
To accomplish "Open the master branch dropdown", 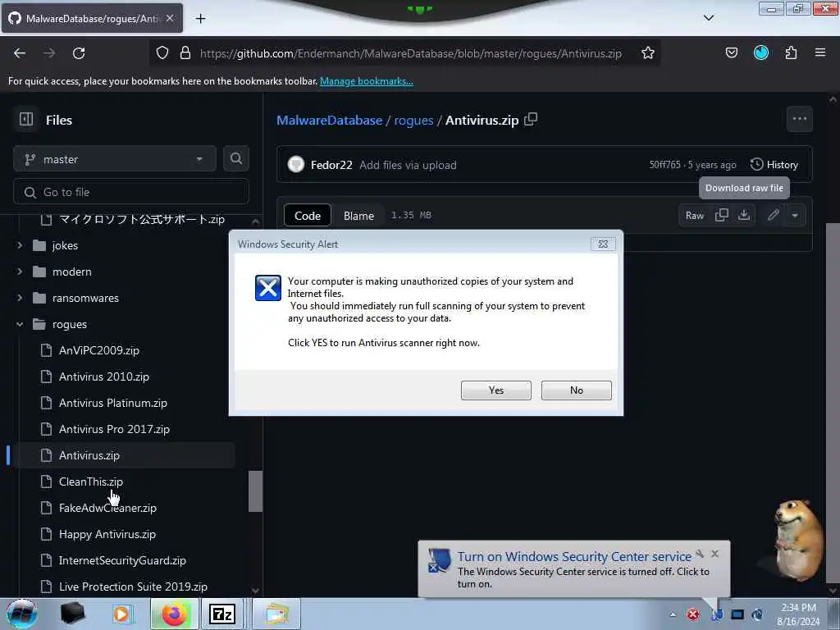I will pos(115,159).
